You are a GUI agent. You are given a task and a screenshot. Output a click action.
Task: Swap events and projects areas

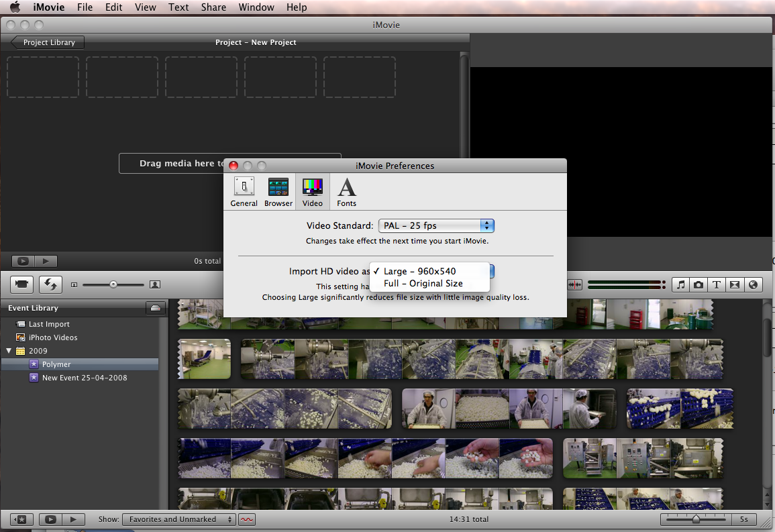tap(51, 284)
